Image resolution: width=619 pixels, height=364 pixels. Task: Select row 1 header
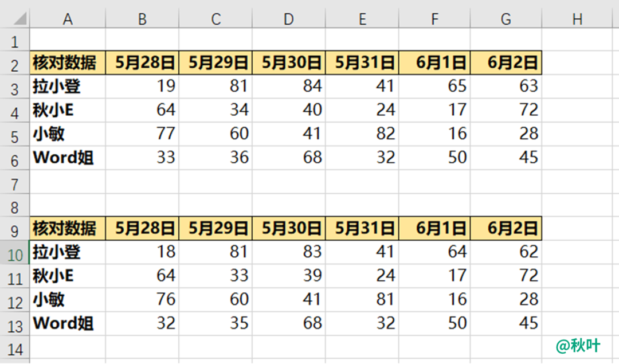(14, 40)
